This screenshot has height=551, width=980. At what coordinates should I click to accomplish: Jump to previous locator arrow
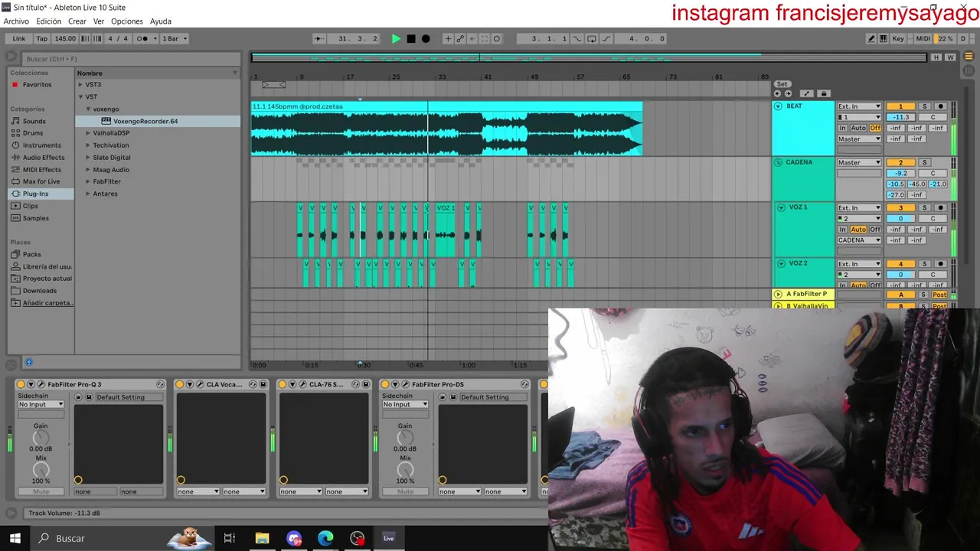pyautogui.click(x=778, y=93)
